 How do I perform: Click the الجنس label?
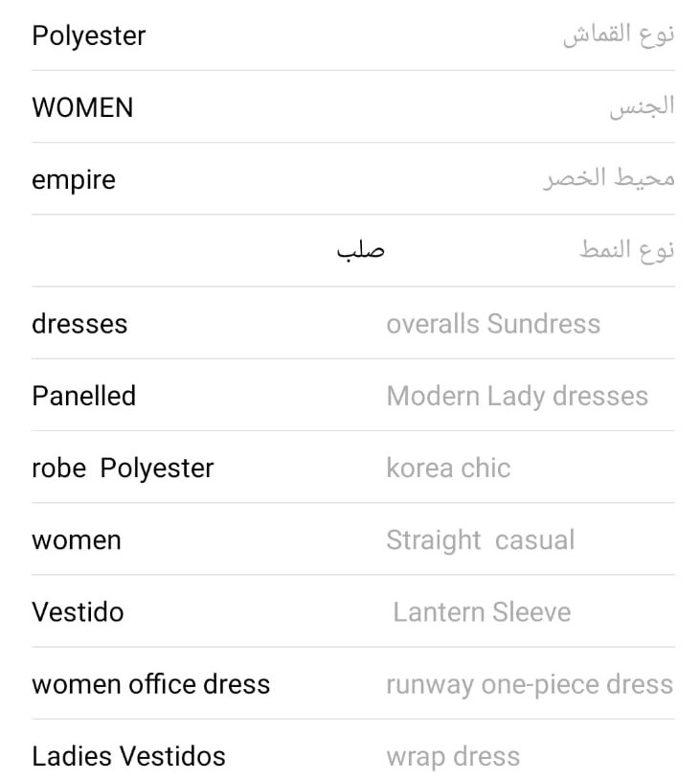pos(642,107)
